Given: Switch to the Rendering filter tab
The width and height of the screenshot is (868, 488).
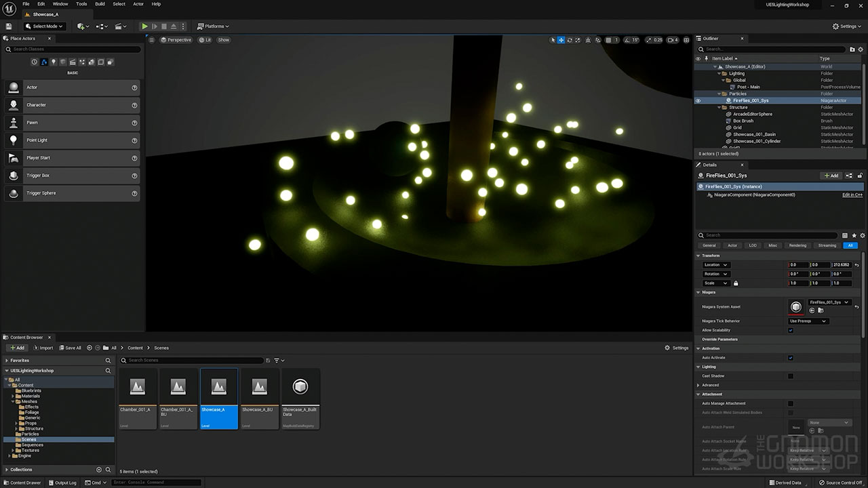Looking at the screenshot, I should (x=797, y=245).
